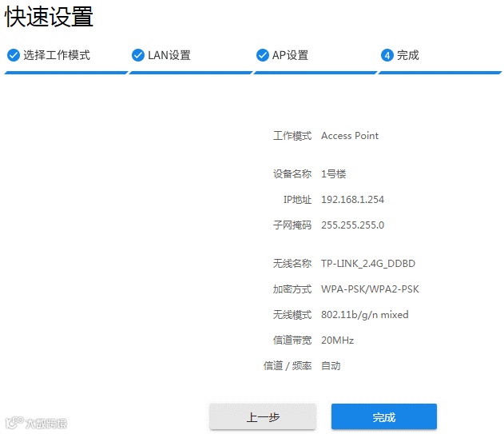This screenshot has height=434, width=504.
Task: Click the 信道 / 频率 label
Action: click(x=288, y=366)
